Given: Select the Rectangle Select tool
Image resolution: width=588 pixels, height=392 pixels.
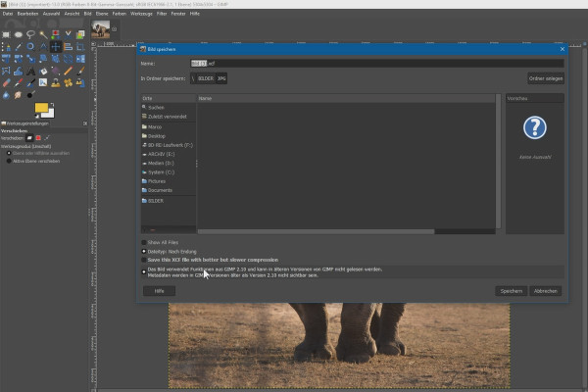Looking at the screenshot, I should (x=6, y=35).
